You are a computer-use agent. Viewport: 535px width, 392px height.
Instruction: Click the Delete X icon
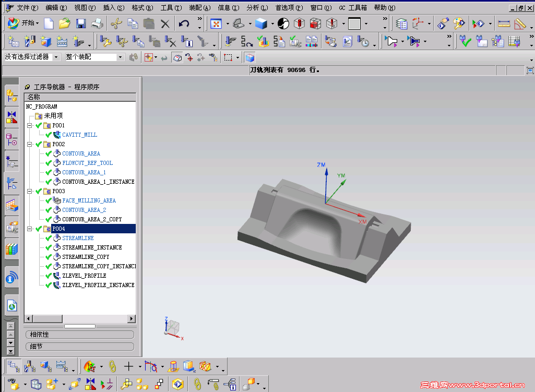(165, 23)
